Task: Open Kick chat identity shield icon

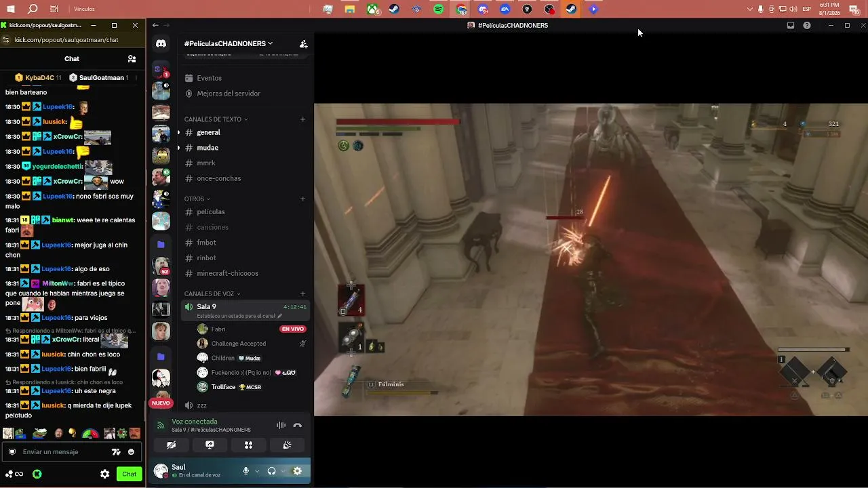Action: 12,452
